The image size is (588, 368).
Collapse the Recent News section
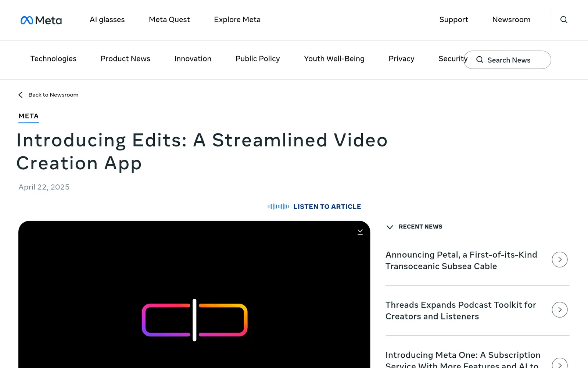pos(390,227)
